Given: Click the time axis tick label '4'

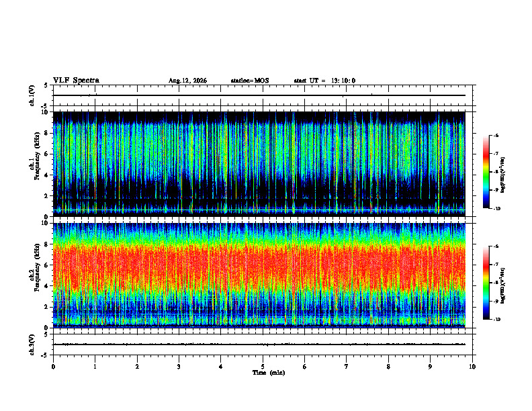Looking at the screenshot, I should (221, 367).
